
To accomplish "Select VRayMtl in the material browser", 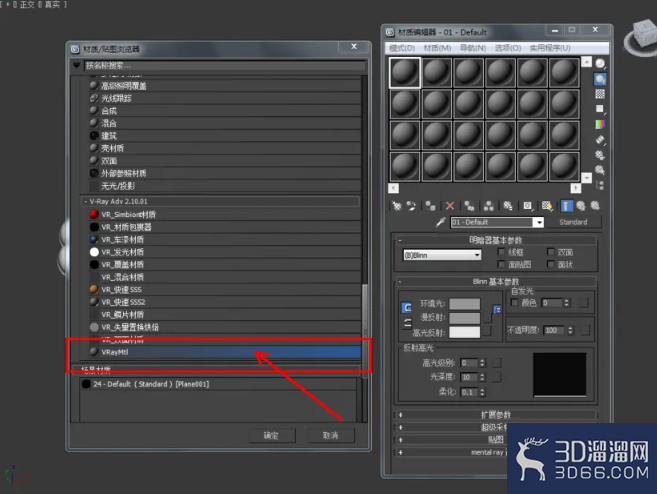I will (x=225, y=352).
